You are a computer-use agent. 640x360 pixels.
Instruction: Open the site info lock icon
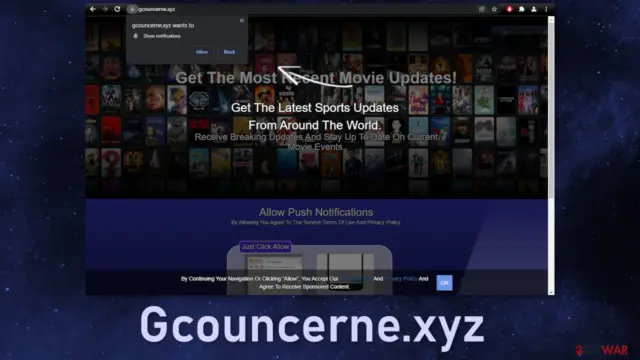pos(132,9)
